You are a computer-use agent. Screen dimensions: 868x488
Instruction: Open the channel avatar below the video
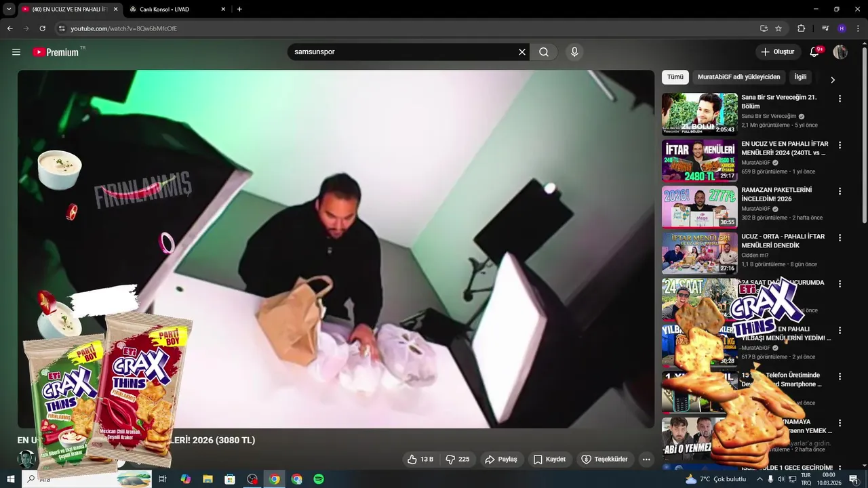click(26, 459)
